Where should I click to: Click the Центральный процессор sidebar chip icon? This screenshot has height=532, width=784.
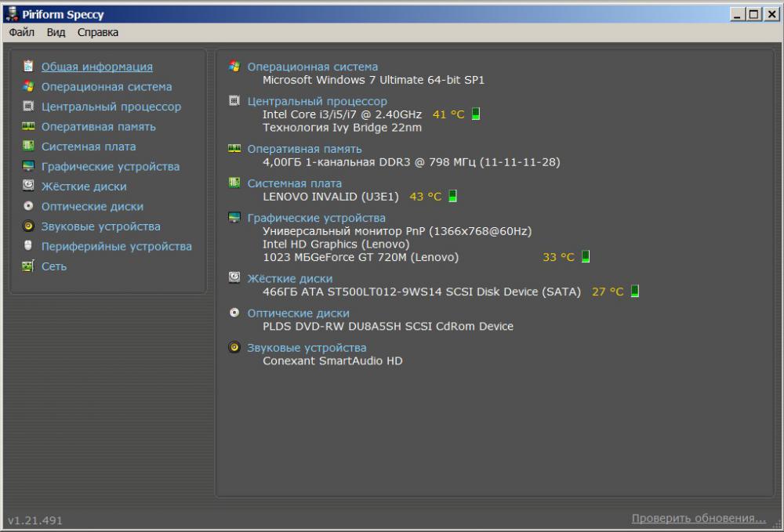tap(28, 106)
